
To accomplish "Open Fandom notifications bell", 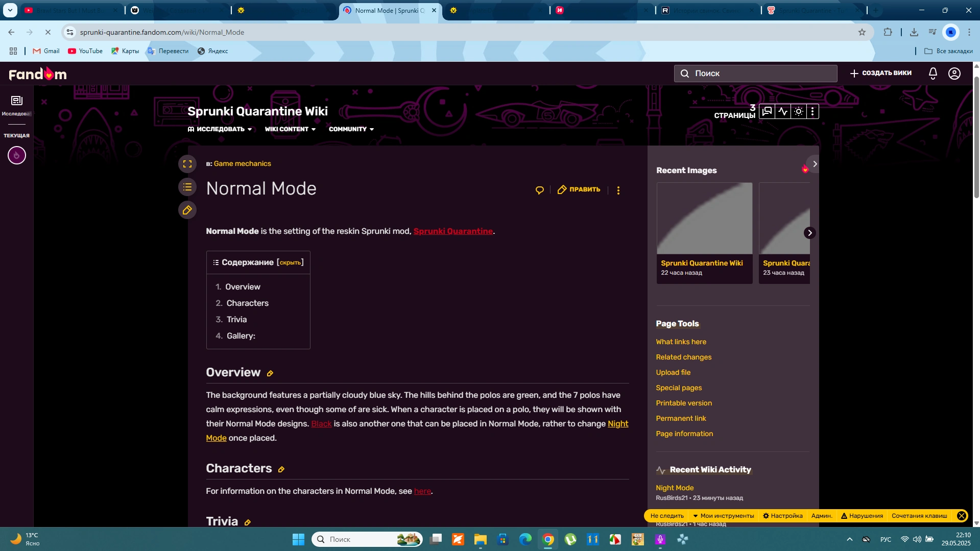I will 932,74.
